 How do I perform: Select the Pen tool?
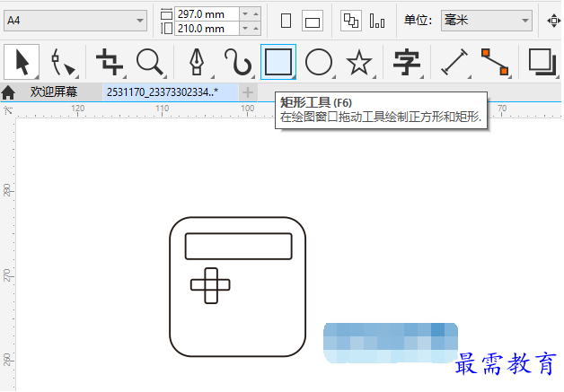click(197, 62)
